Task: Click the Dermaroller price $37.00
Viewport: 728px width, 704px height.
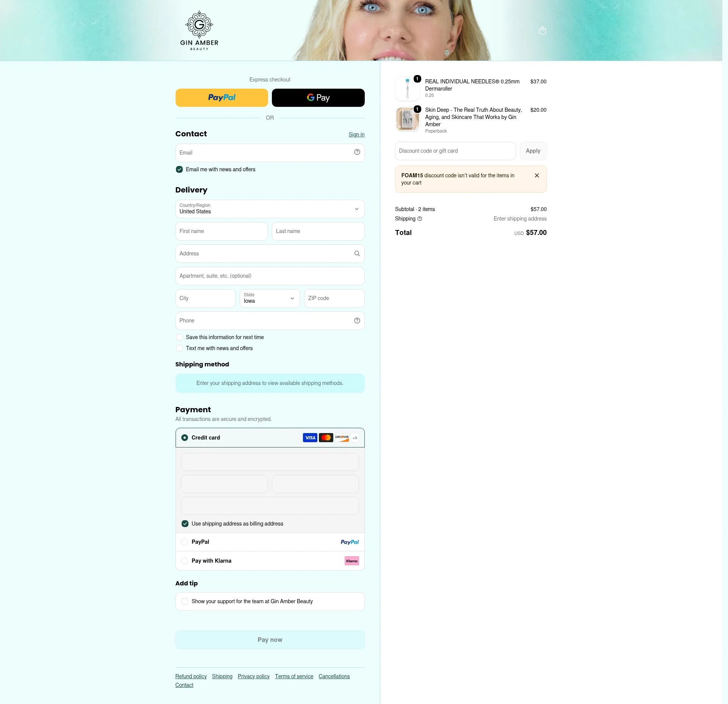Action: pos(538,82)
